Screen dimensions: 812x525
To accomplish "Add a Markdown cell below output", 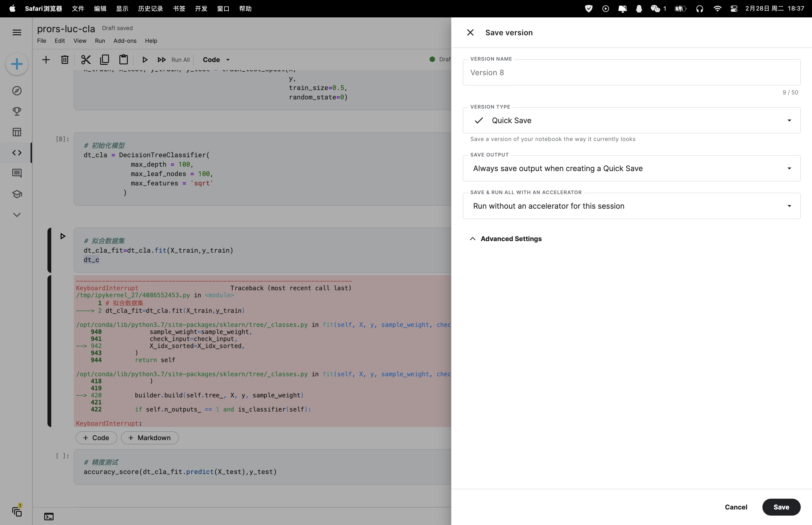I will pyautogui.click(x=150, y=438).
